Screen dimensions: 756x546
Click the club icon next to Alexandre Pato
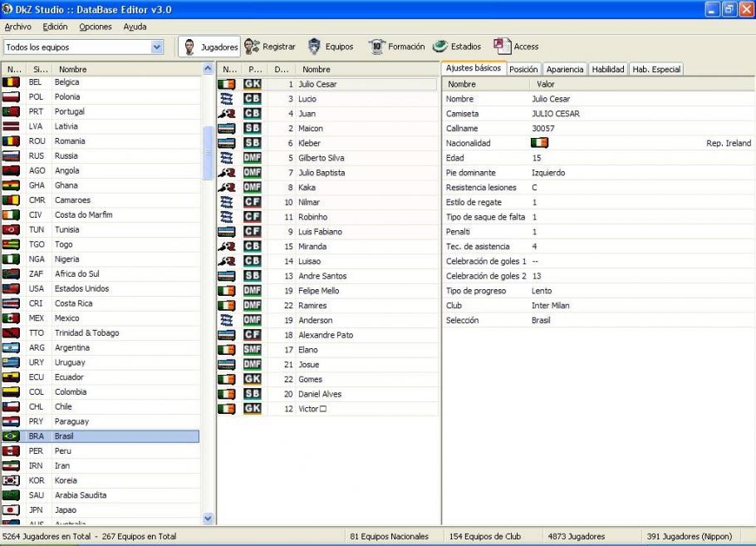(227, 335)
